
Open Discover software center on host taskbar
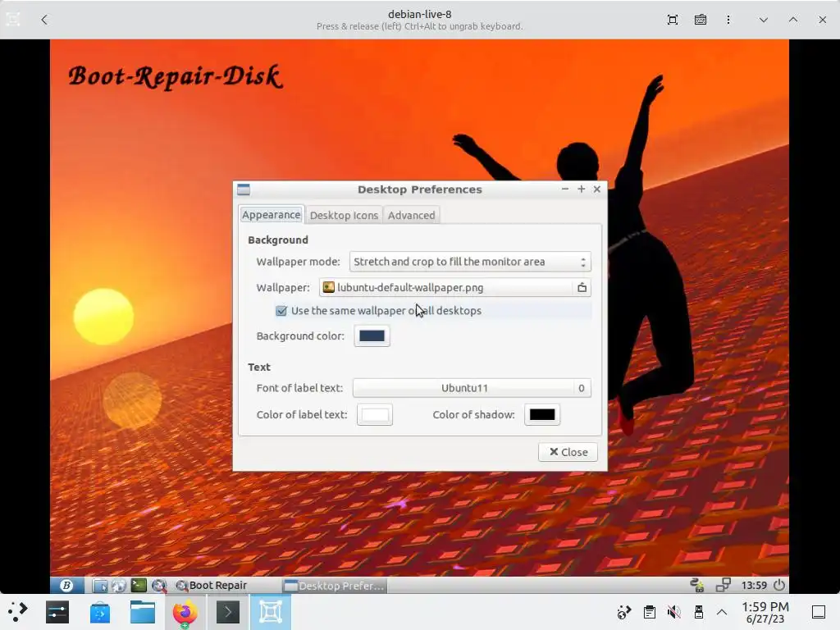(x=99, y=612)
